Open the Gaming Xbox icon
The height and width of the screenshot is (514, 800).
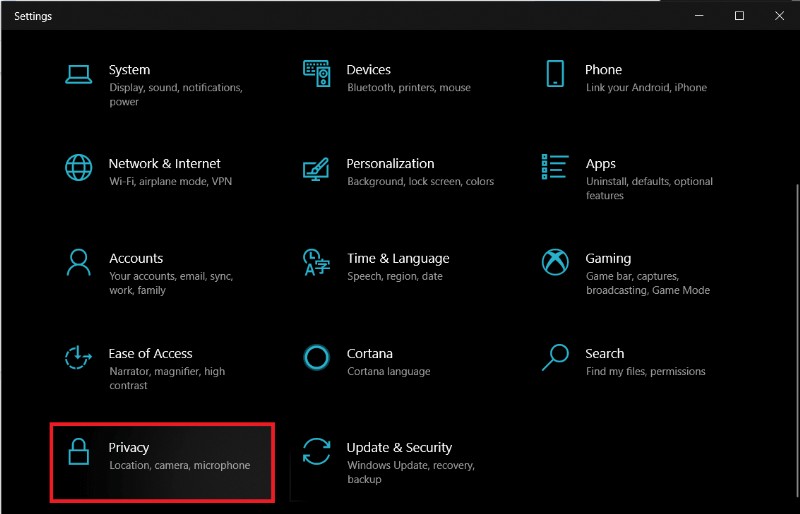coord(555,262)
